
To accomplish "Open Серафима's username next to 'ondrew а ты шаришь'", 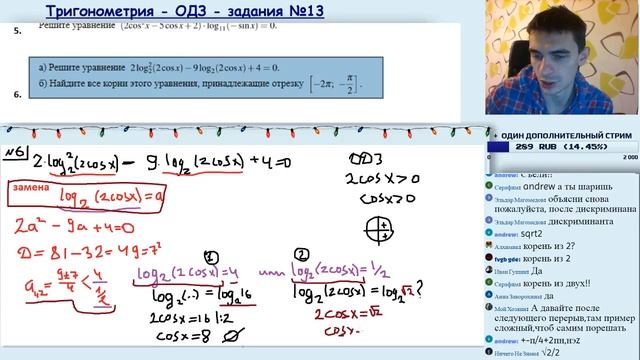I will (x=507, y=188).
